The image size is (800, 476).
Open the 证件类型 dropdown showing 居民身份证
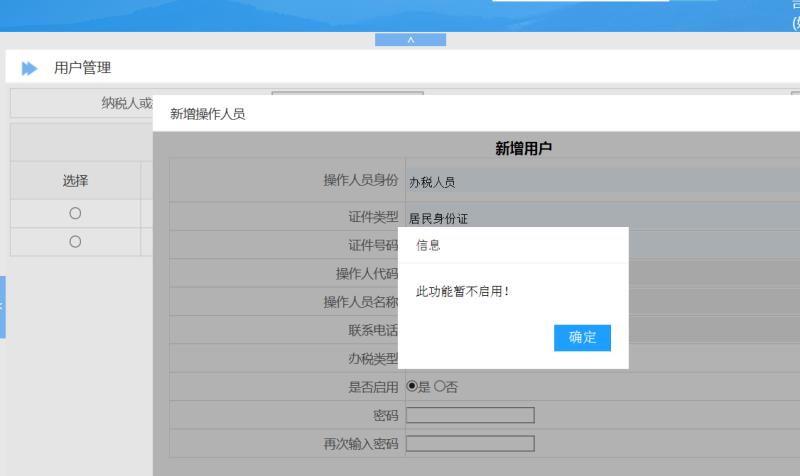click(600, 217)
